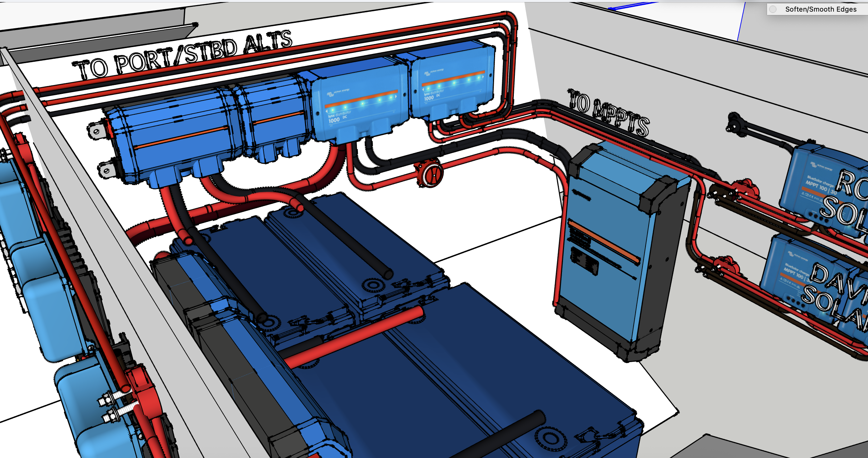868x458 pixels.
Task: Click the Soften/Smooth Edges panel circle button
Action: tap(773, 9)
